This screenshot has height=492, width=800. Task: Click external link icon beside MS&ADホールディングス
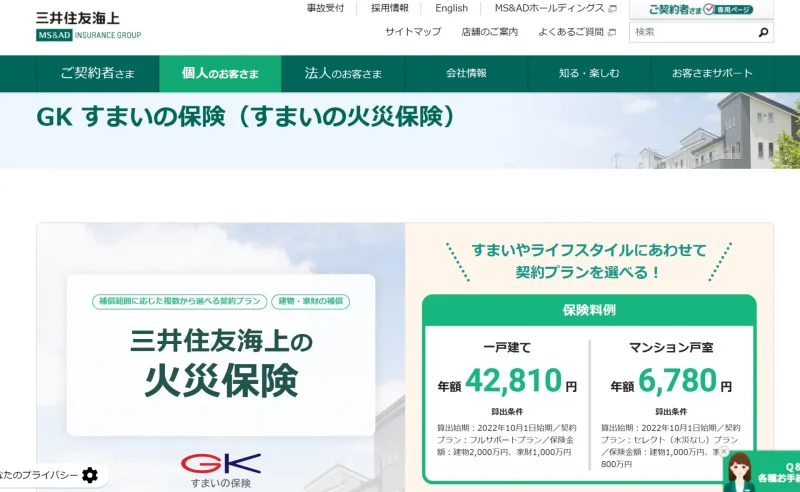coord(613,9)
